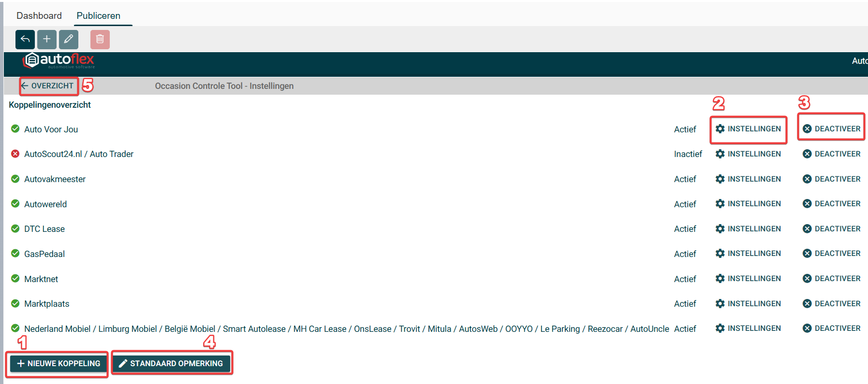Deactivate the Marktnet connection

(831, 279)
